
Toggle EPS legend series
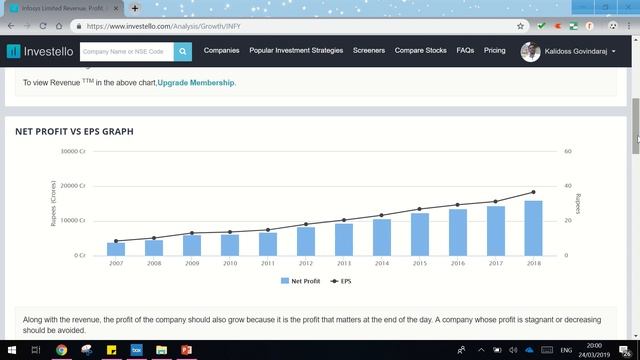coord(341,281)
